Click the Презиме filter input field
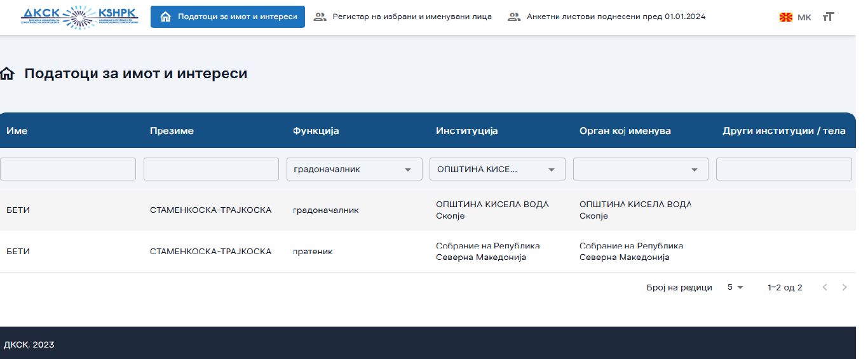The image size is (868, 359). coord(211,169)
